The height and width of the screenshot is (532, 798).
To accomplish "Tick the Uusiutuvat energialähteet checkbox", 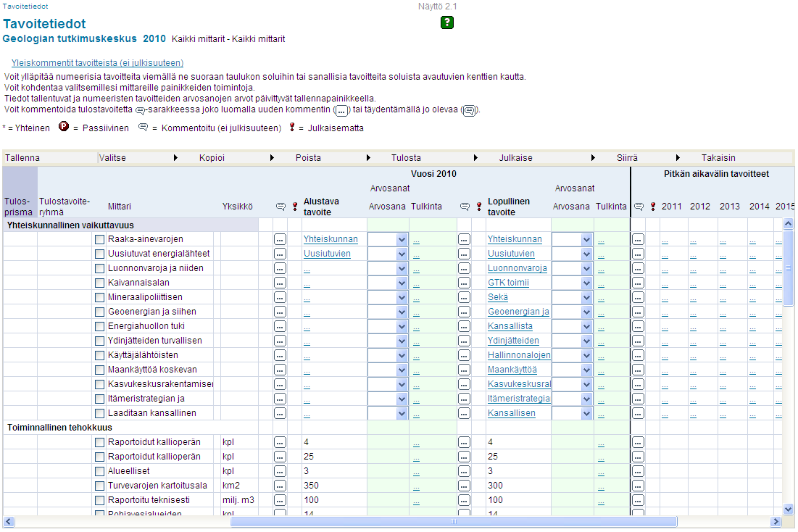I will pos(100,254).
